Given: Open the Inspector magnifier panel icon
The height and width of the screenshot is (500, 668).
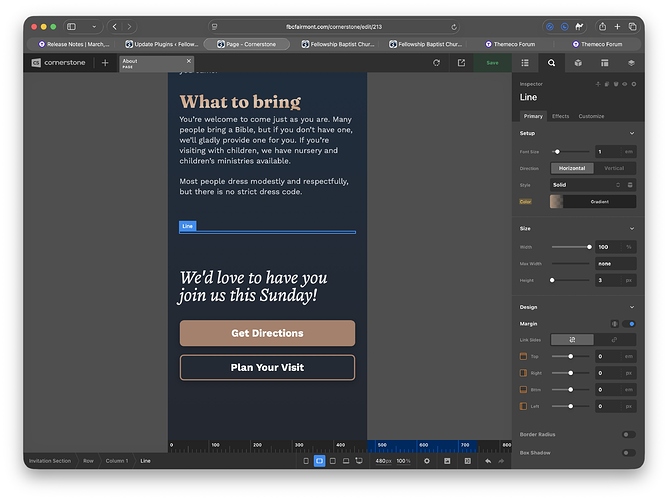Looking at the screenshot, I should pos(551,63).
